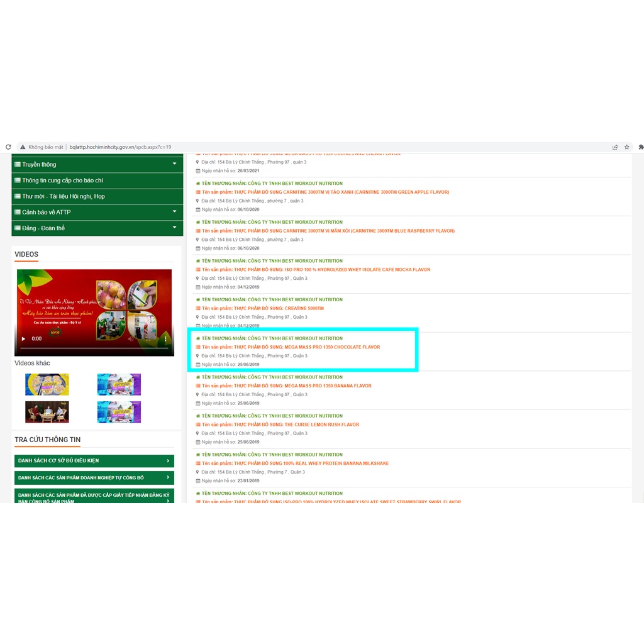Open the browser extensions puzzle icon
Image resolution: width=644 pixels, height=644 pixels.
point(640,147)
